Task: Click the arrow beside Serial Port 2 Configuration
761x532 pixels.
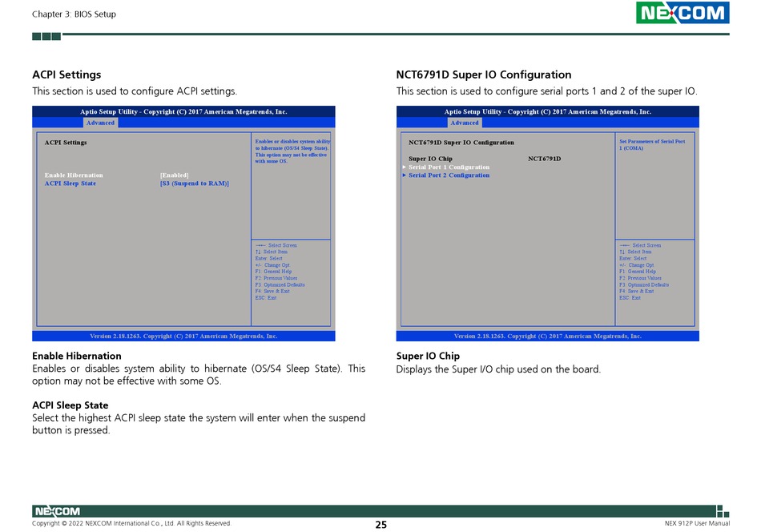Action: point(405,175)
